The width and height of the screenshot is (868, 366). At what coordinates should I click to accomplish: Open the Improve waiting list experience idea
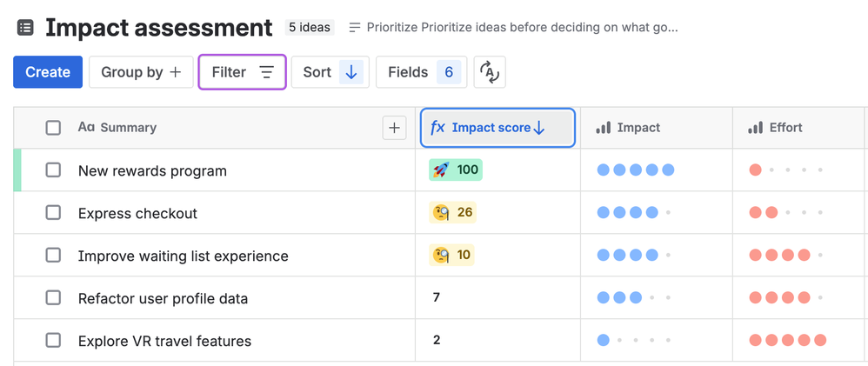(183, 256)
